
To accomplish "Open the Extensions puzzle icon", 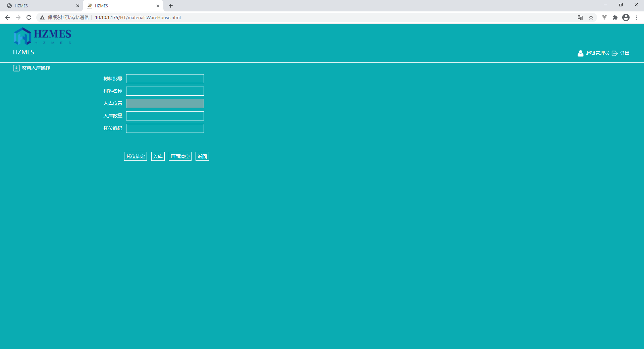I will 615,17.
